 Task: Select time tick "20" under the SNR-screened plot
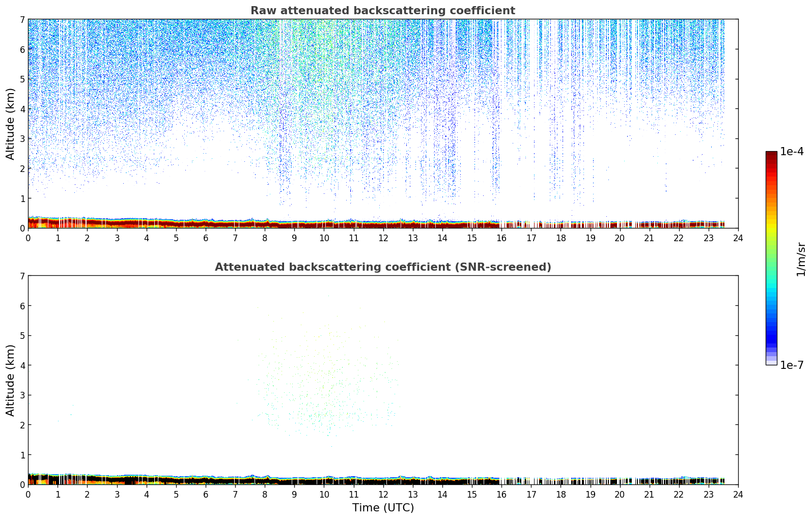pos(620,495)
